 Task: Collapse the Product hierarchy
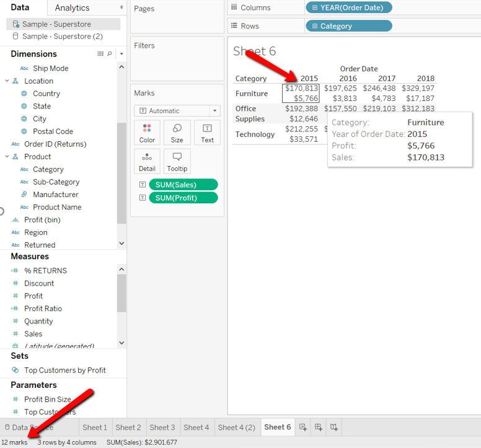tap(7, 156)
